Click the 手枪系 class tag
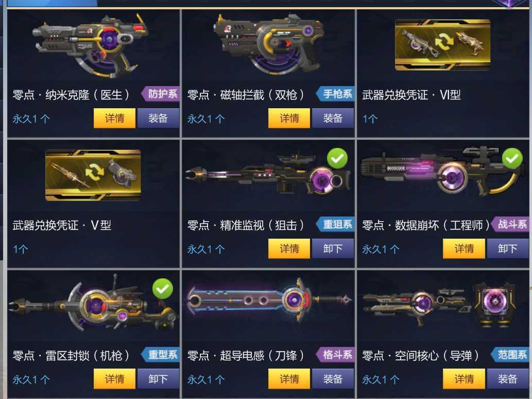The image size is (532, 399). point(335,94)
